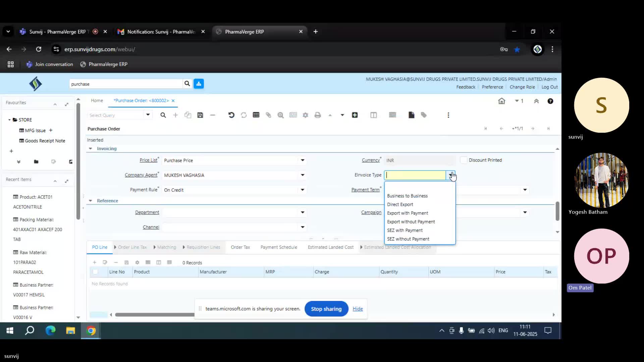
Task: Click the Change Role link
Action: 522,87
